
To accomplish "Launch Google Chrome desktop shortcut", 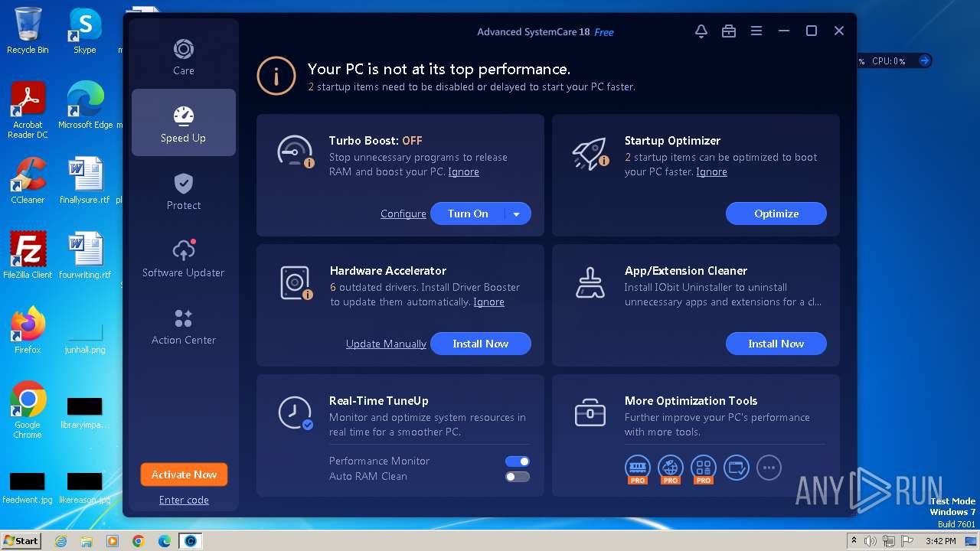I will click(28, 410).
